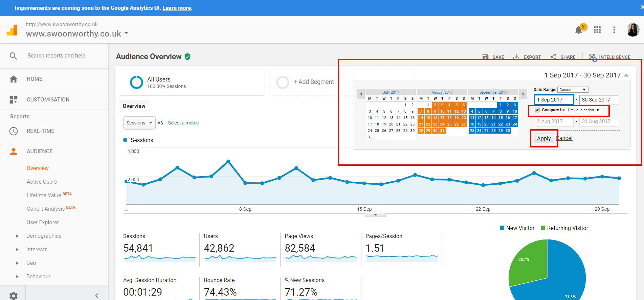The height and width of the screenshot is (300, 644).
Task: Open the admin settings gear
Action: (14, 295)
